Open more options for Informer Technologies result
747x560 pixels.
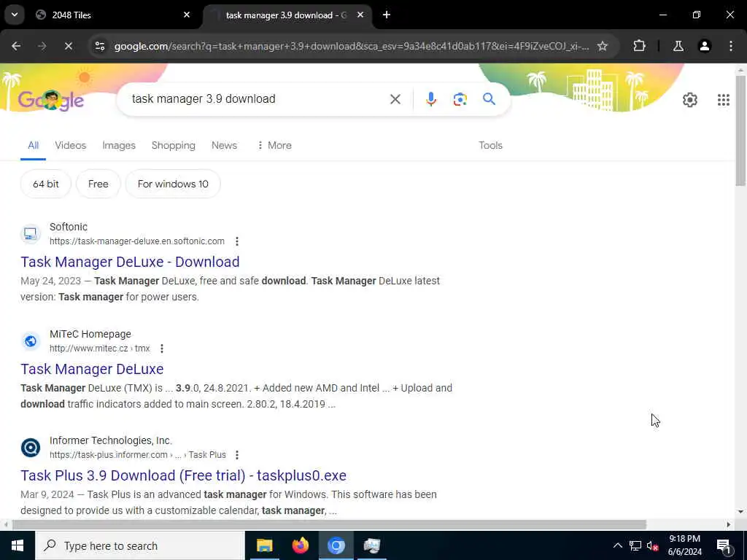tap(237, 455)
